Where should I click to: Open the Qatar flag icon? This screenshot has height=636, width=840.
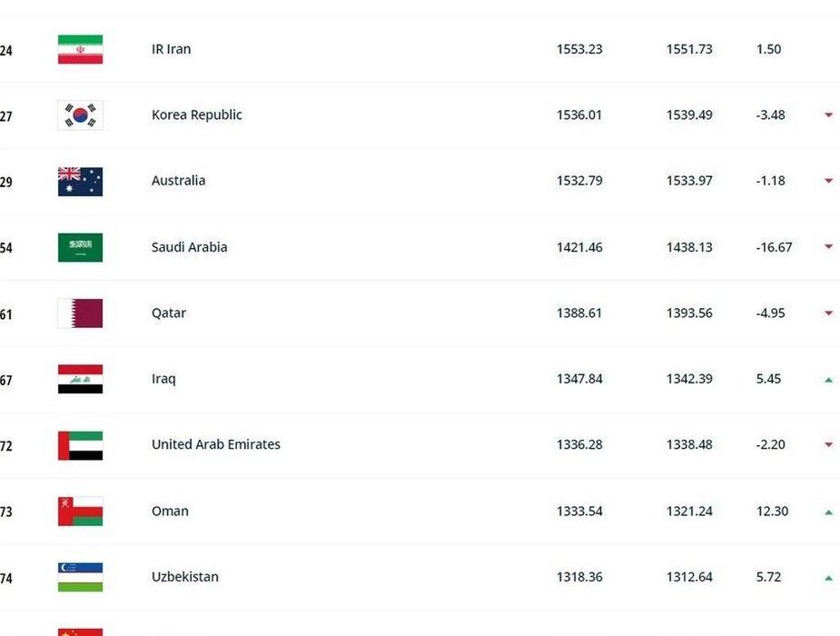tap(80, 313)
